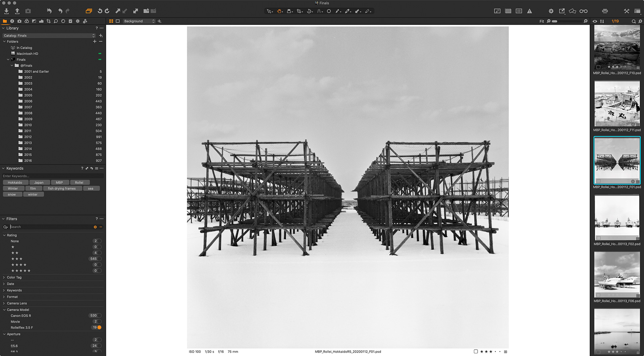The width and height of the screenshot is (644, 356).
Task: Open the Exposure warning triangle icon
Action: click(x=529, y=11)
